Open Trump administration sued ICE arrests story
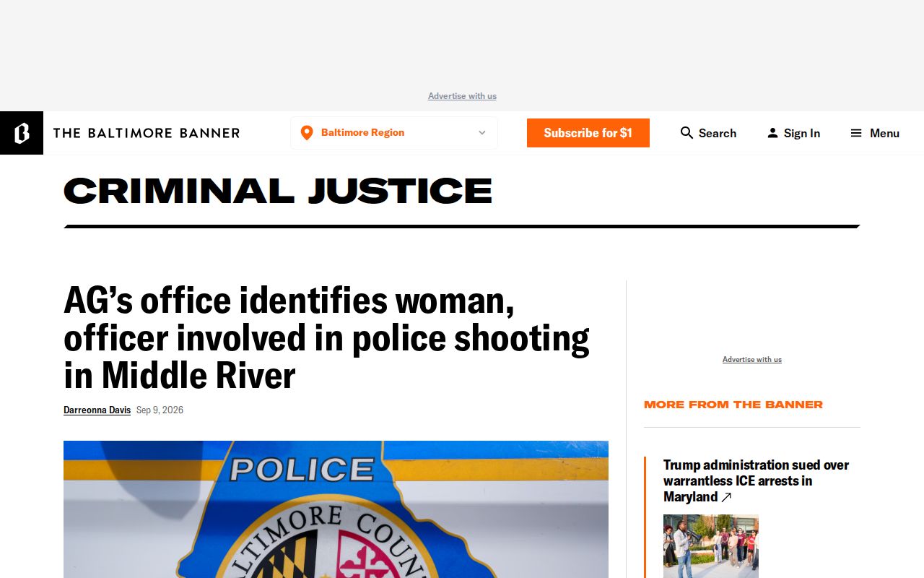This screenshot has width=924, height=578. [x=756, y=480]
